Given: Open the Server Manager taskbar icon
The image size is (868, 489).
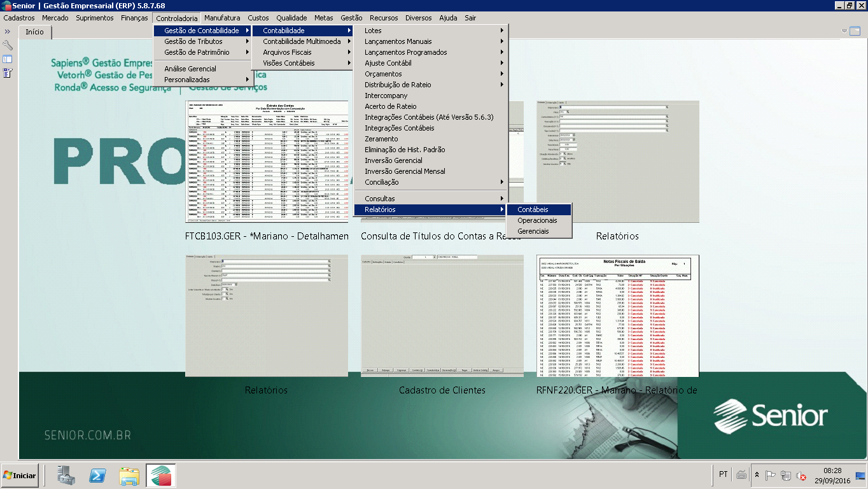Looking at the screenshot, I should pyautogui.click(x=66, y=475).
